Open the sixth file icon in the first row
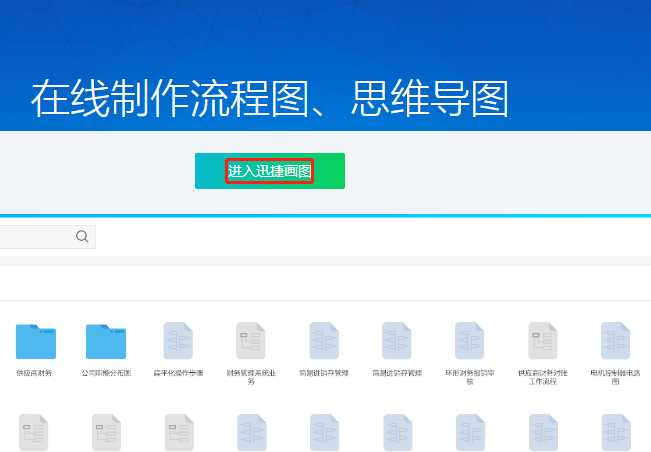This screenshot has height=452, width=651. pos(397,341)
